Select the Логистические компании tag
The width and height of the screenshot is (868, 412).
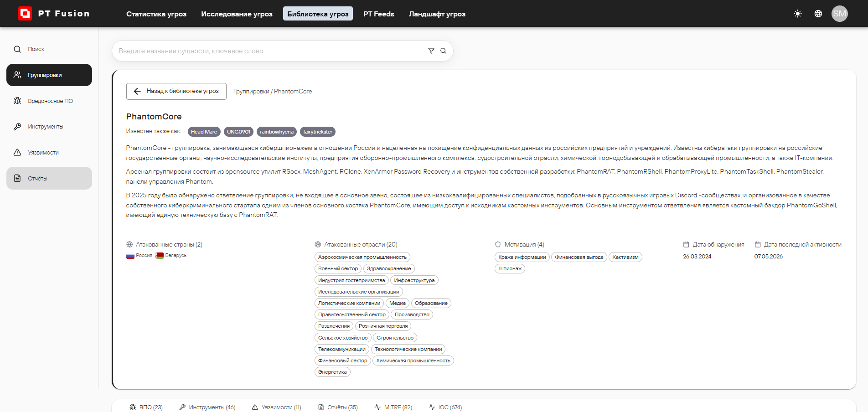pyautogui.click(x=349, y=303)
